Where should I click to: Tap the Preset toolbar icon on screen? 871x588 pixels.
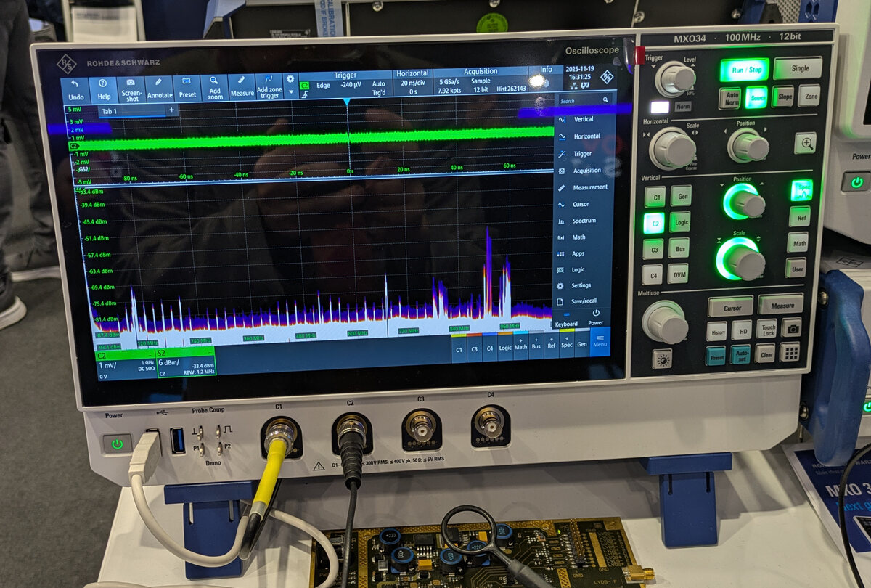(x=187, y=89)
